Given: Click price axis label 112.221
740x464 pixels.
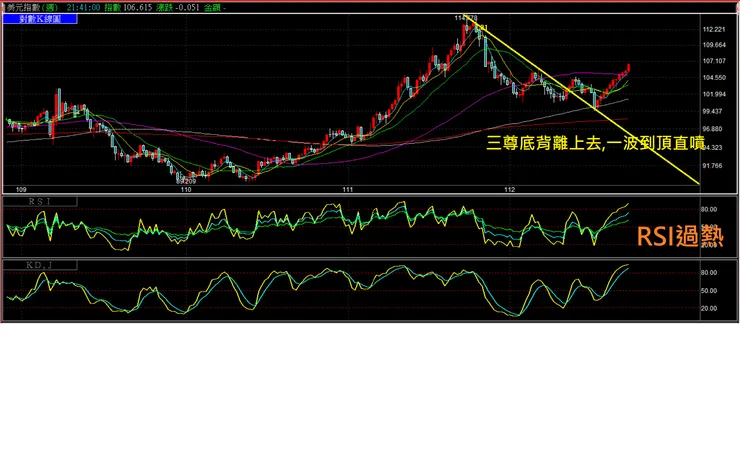Looking at the screenshot, I should point(714,29).
